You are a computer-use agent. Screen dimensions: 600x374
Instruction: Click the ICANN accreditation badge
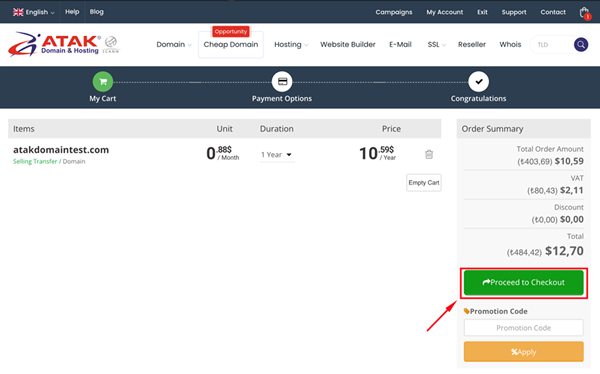coord(111,44)
